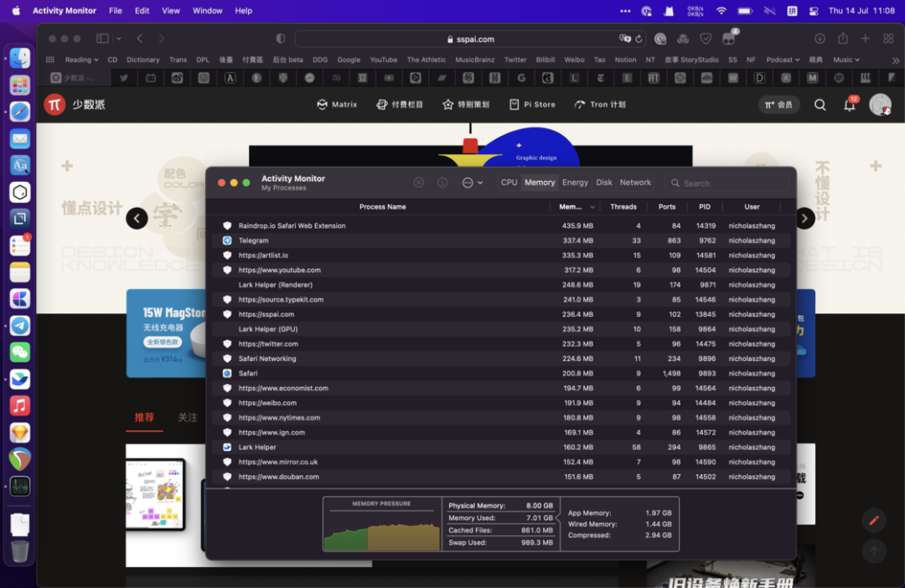Sort by the Process Name column

(382, 207)
